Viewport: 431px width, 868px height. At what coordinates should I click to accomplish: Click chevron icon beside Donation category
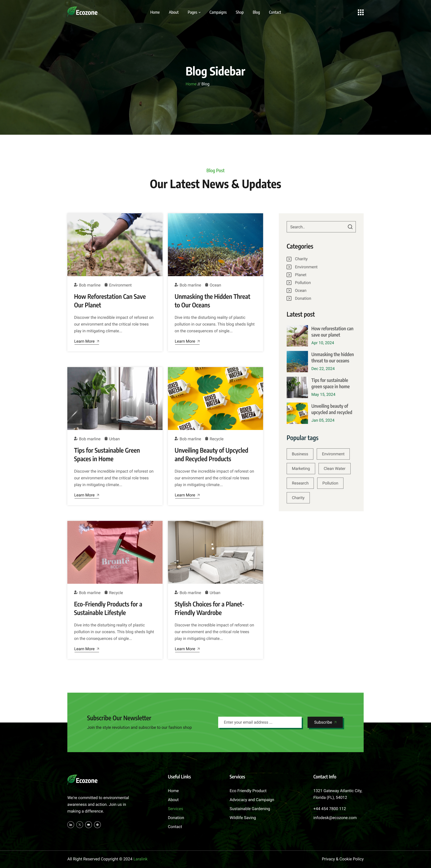click(289, 299)
